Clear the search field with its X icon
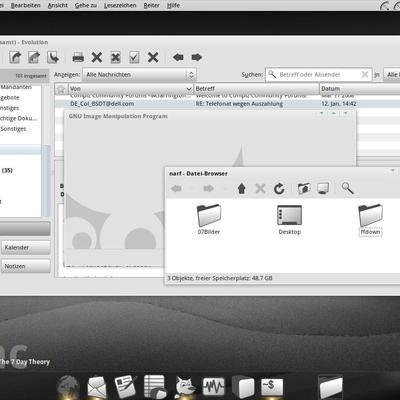400x400 pixels. (x=365, y=75)
